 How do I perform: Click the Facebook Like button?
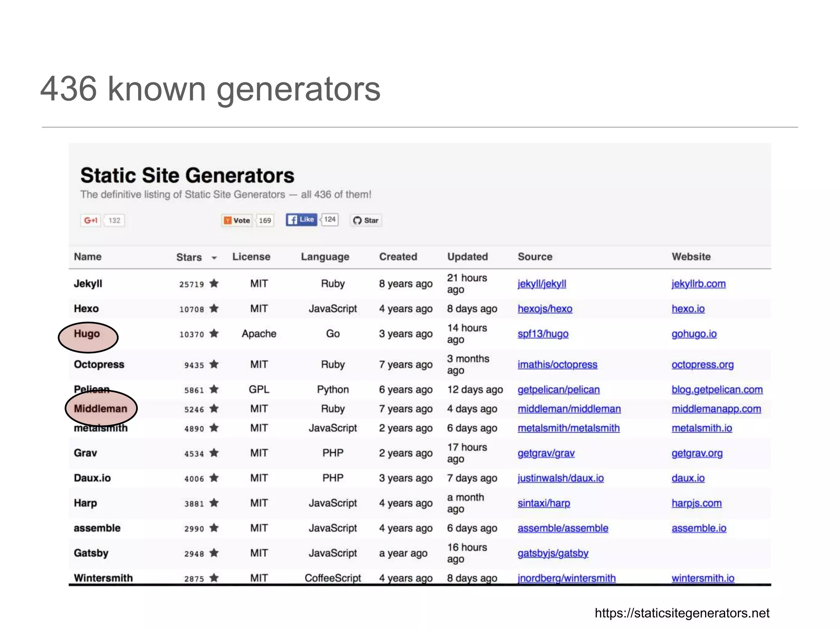point(301,220)
